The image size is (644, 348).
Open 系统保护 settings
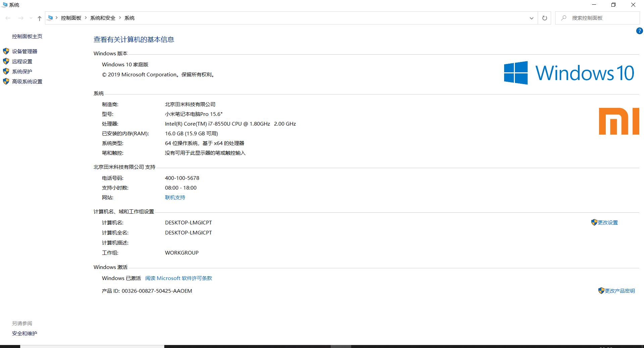click(x=21, y=71)
